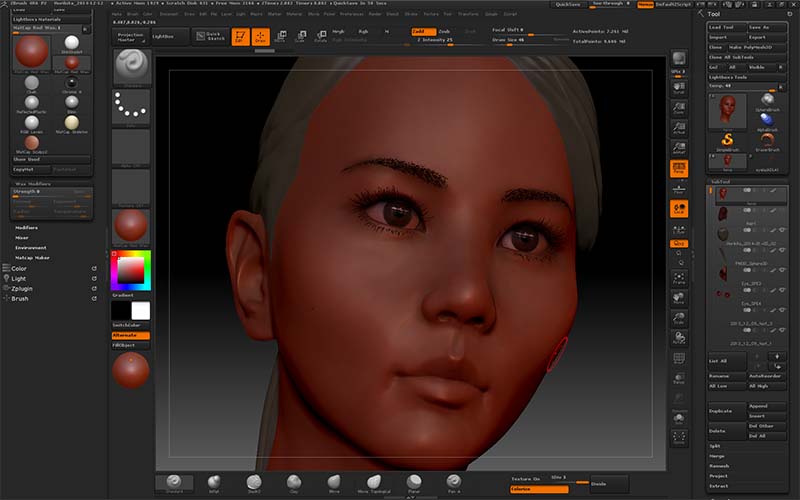Open the Document menu

168,14
